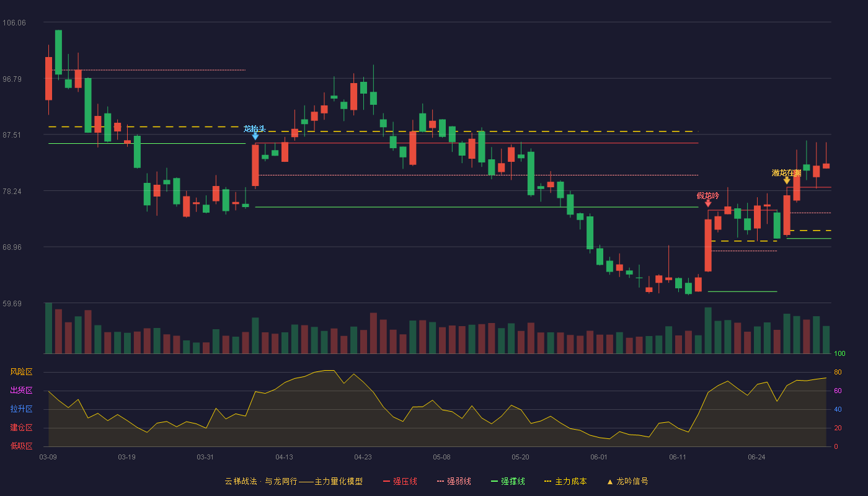868x496 pixels.
Task: Click the yellow 潜龙在渊 signal arrow
Action: click(787, 180)
